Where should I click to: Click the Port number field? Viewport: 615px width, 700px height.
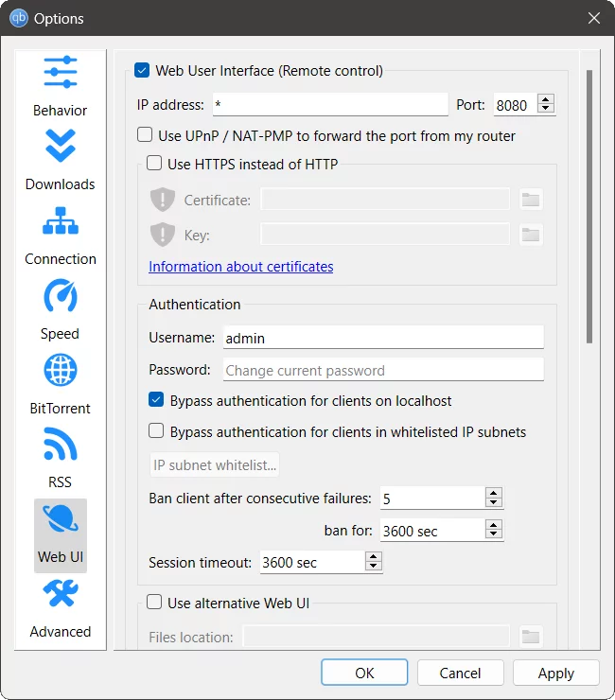coord(516,105)
